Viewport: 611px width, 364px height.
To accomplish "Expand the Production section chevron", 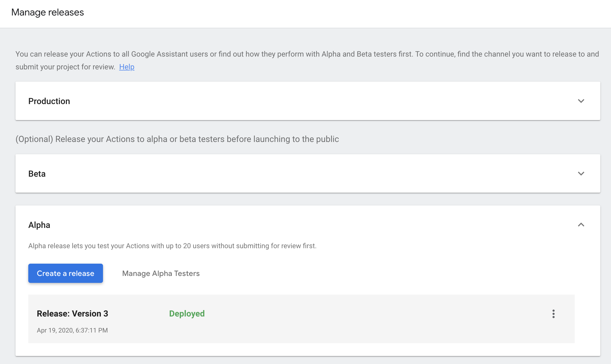I will pos(581,101).
